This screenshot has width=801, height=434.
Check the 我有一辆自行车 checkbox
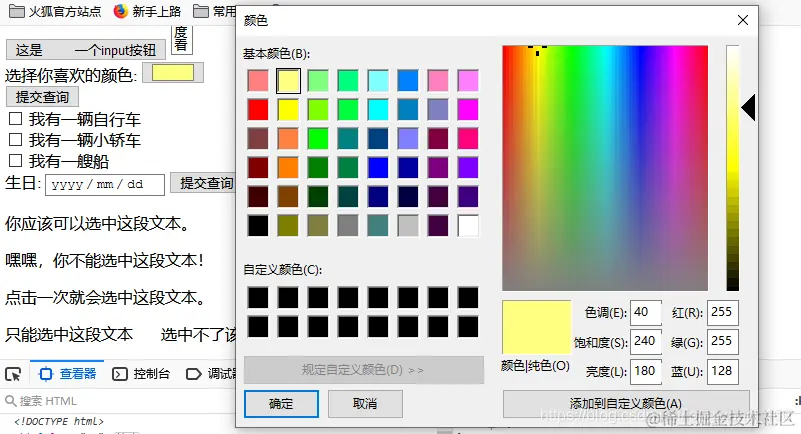click(15, 119)
